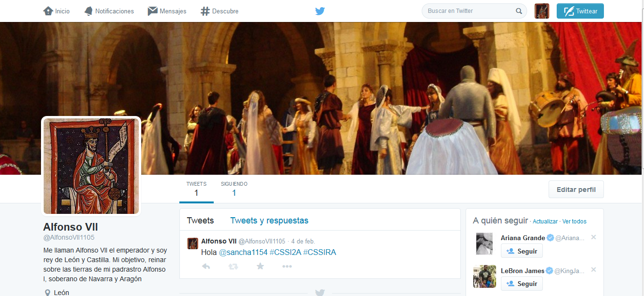Dismiss the LeBron James suggestion
The image size is (644, 296).
pos(593,270)
